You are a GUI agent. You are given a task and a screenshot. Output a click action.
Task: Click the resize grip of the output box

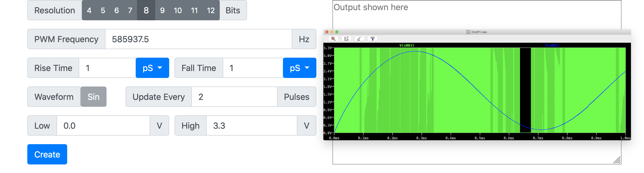[617, 160]
